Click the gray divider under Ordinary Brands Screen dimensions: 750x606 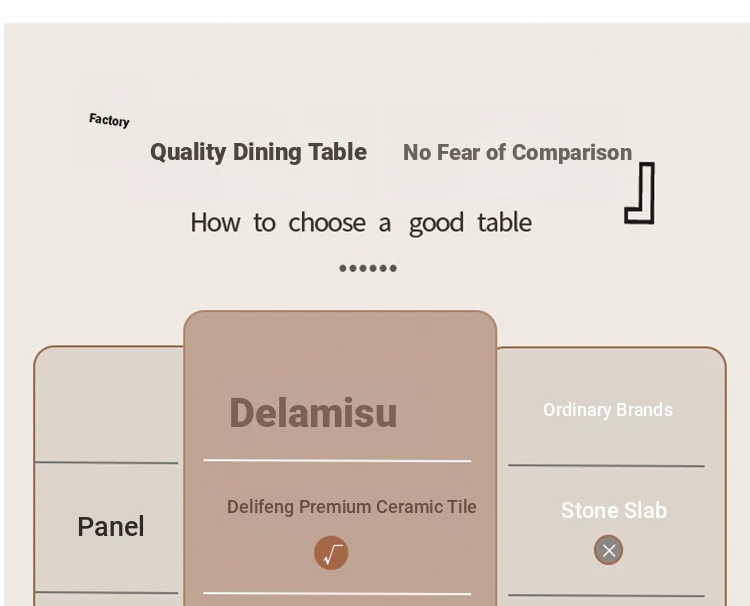point(606,465)
